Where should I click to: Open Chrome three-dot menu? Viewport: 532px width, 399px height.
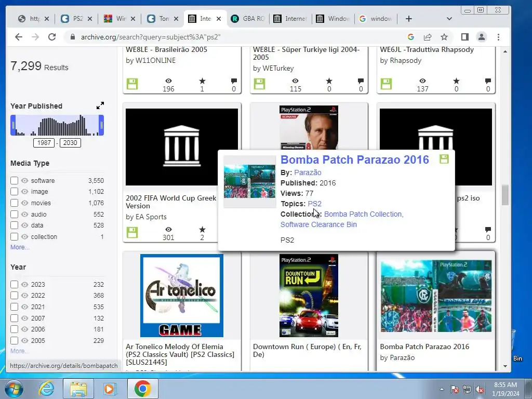(x=498, y=37)
